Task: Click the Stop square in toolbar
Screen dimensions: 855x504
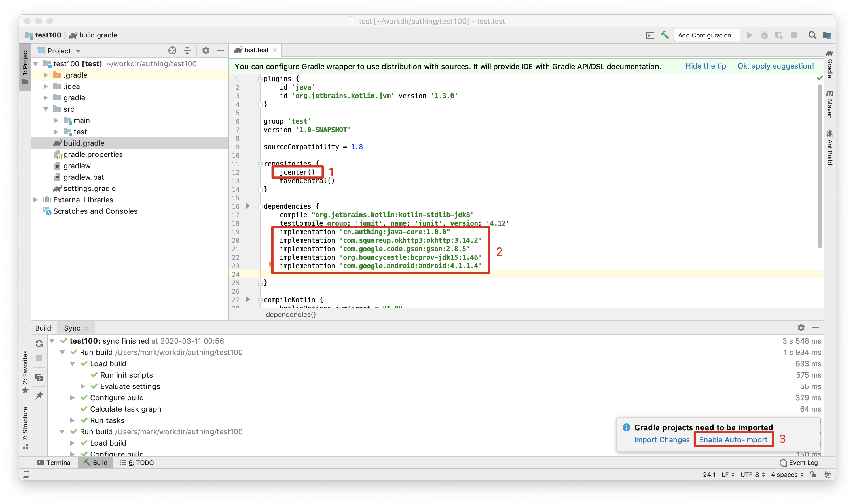Action: (x=793, y=35)
